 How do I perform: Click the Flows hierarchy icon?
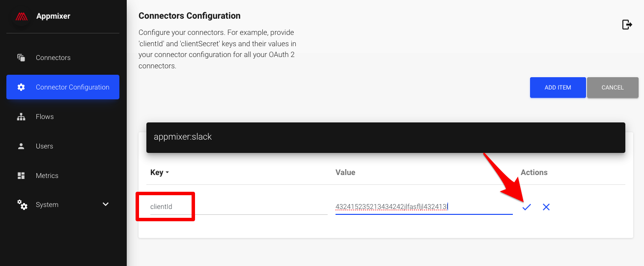tap(21, 117)
